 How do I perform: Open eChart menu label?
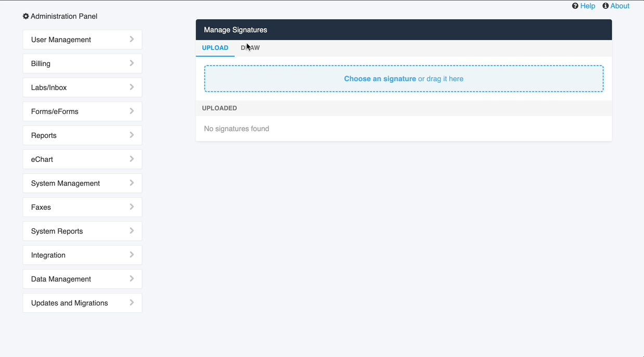(42, 159)
